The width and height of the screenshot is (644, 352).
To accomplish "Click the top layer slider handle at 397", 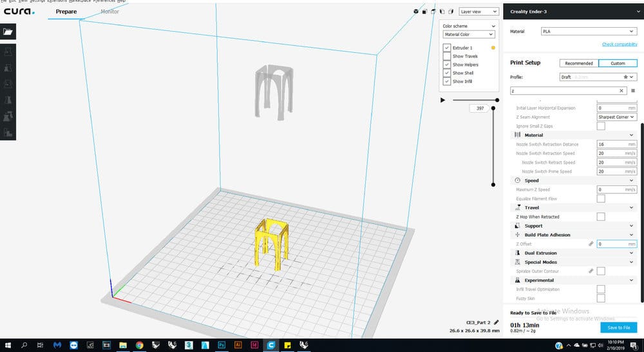I will point(493,108).
